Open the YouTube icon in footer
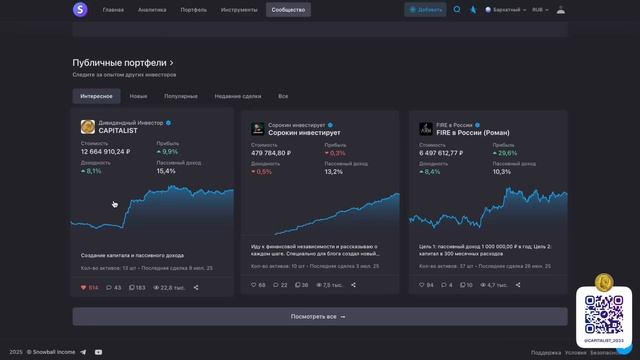 [98, 352]
